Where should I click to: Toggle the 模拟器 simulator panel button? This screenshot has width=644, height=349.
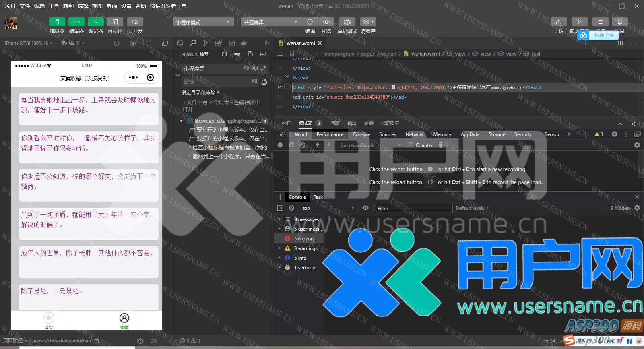57,22
